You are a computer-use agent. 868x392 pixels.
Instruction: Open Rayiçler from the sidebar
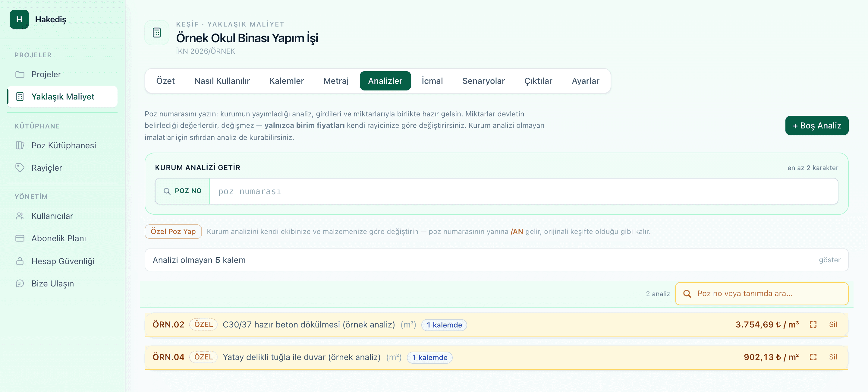tap(62, 168)
